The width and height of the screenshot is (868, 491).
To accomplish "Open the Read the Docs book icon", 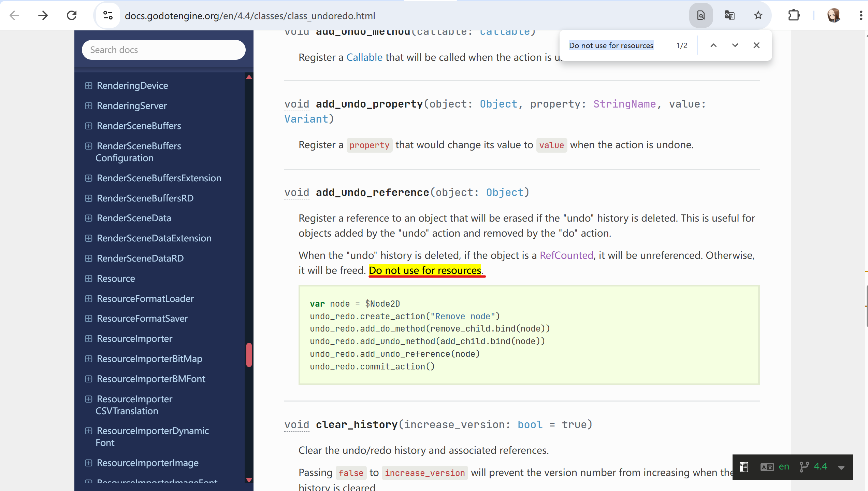I will 744,466.
